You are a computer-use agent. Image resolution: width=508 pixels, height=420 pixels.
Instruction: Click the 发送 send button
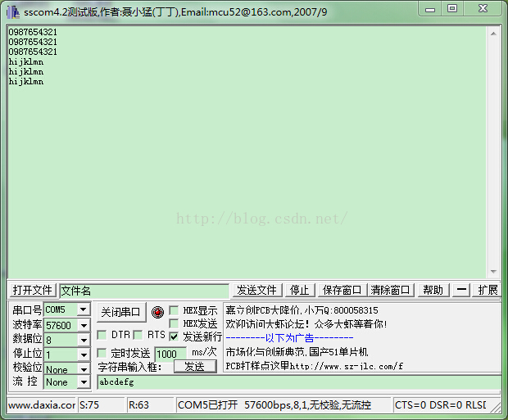tap(195, 367)
